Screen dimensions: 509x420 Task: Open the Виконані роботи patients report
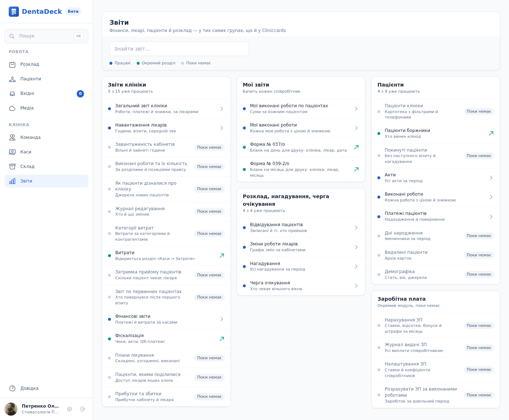[x=436, y=197]
